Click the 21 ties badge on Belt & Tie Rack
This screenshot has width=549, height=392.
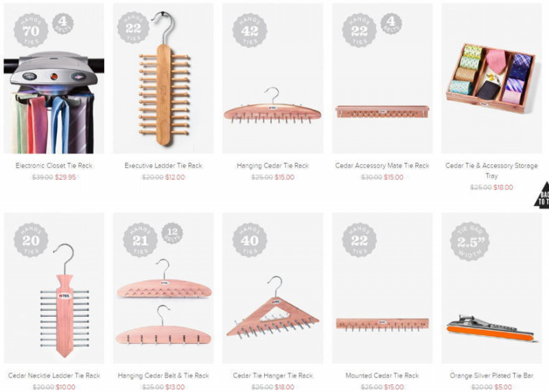point(141,240)
